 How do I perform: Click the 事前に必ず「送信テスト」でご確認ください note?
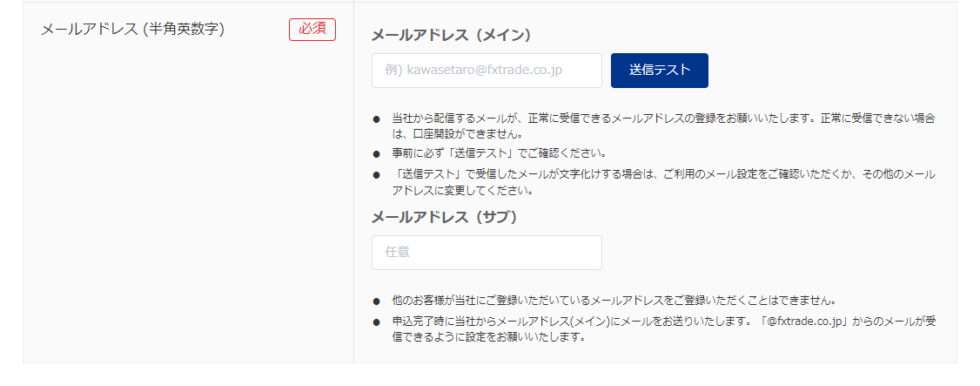tap(511, 153)
